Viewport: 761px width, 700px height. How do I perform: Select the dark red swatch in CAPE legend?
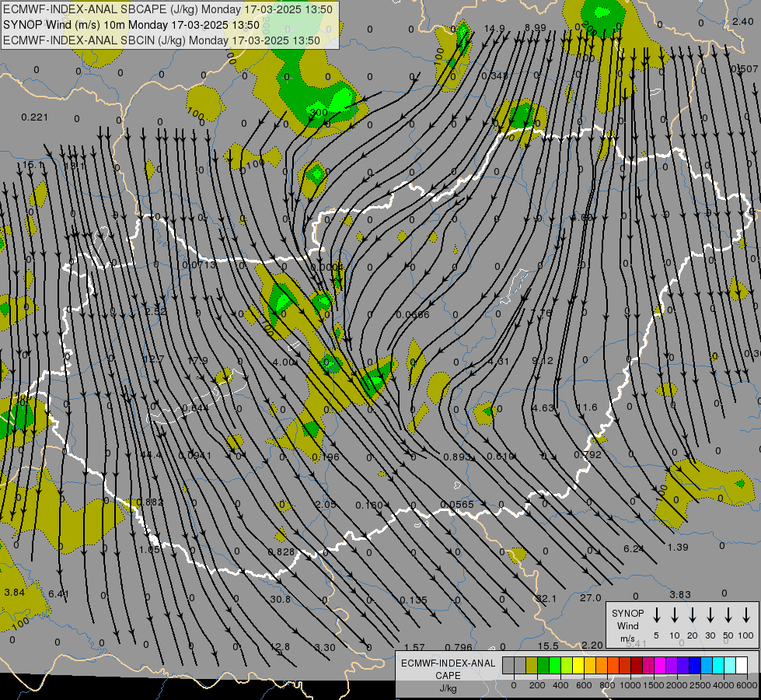click(x=637, y=665)
